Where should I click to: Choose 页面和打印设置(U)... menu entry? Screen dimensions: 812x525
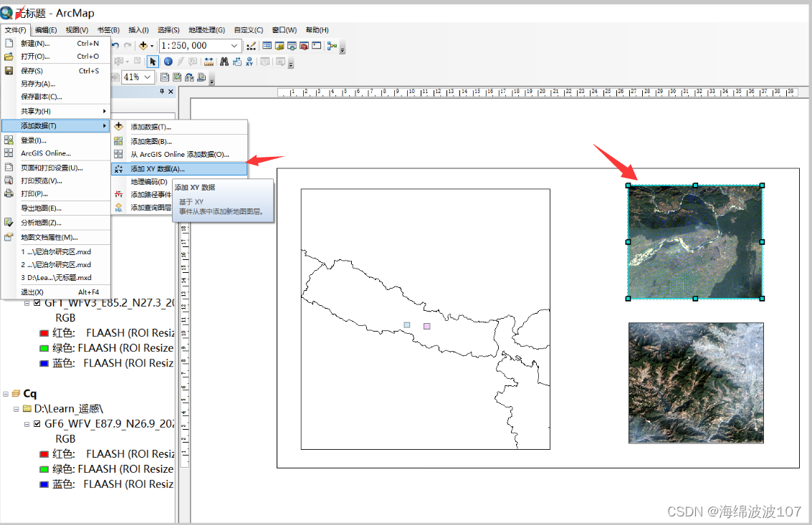pyautogui.click(x=56, y=168)
